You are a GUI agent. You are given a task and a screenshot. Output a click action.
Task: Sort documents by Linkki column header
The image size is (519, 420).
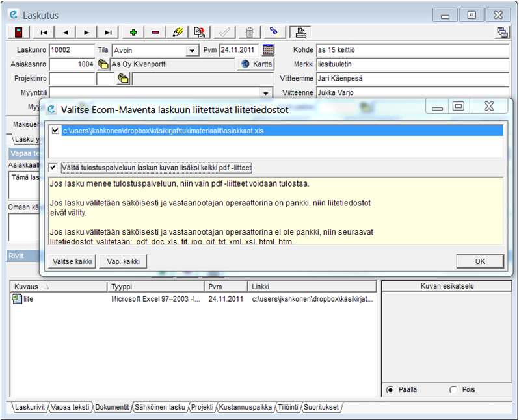[312, 287]
